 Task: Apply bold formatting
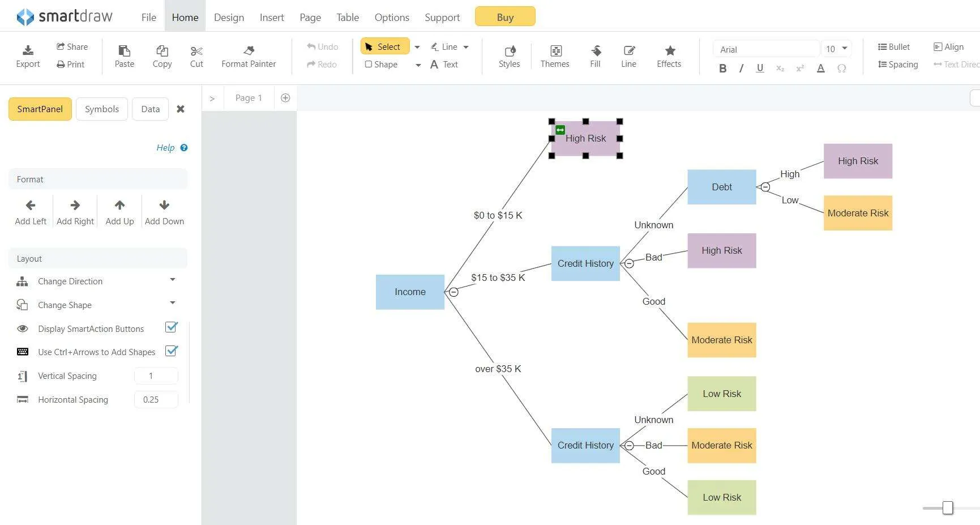[x=722, y=69]
